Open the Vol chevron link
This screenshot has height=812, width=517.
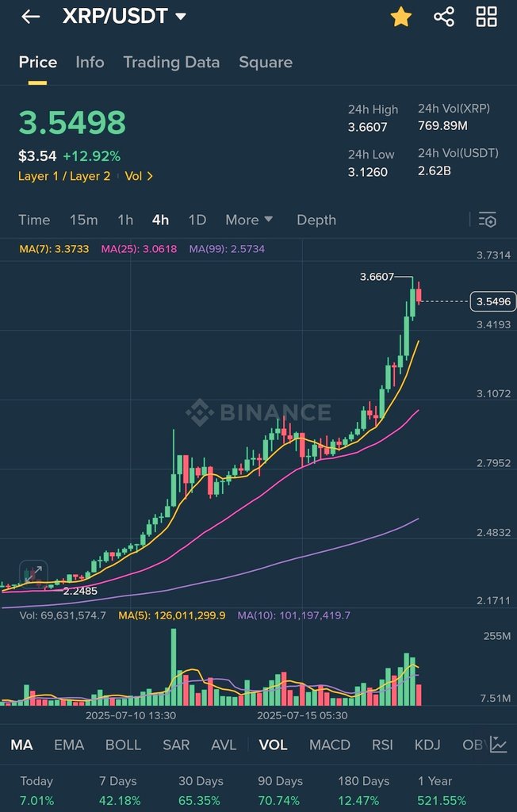[139, 176]
